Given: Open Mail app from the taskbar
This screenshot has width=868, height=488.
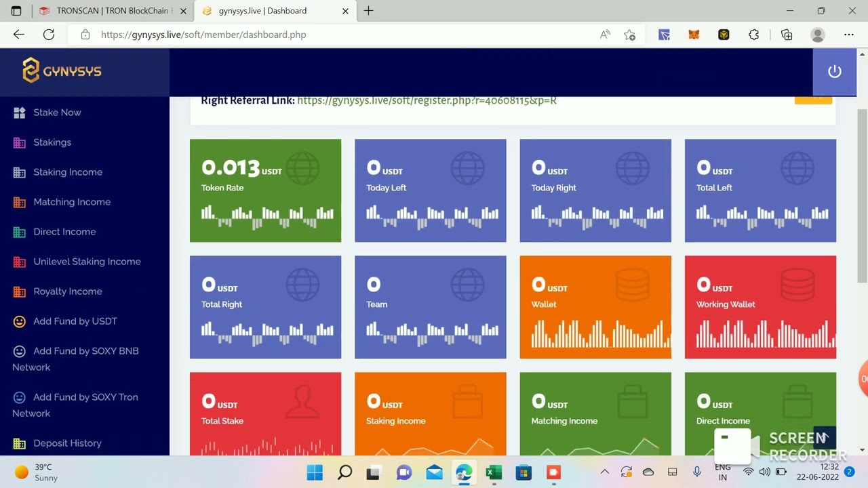Looking at the screenshot, I should (434, 472).
